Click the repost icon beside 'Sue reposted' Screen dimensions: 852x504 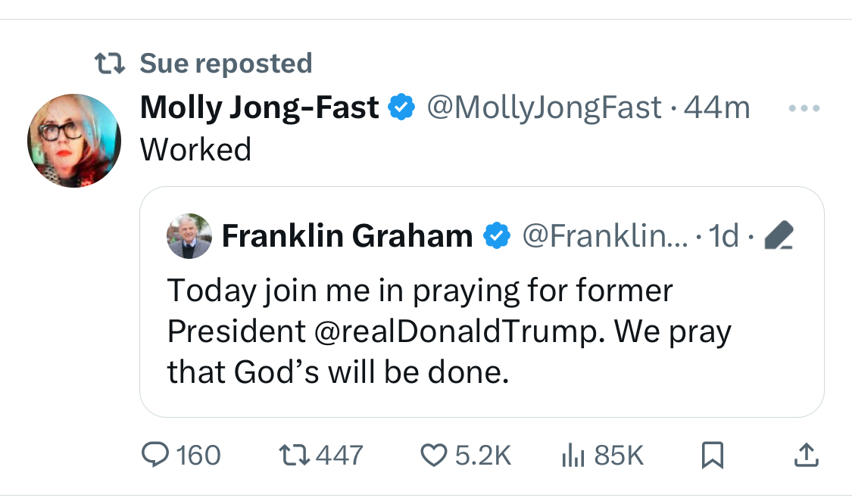(108, 63)
